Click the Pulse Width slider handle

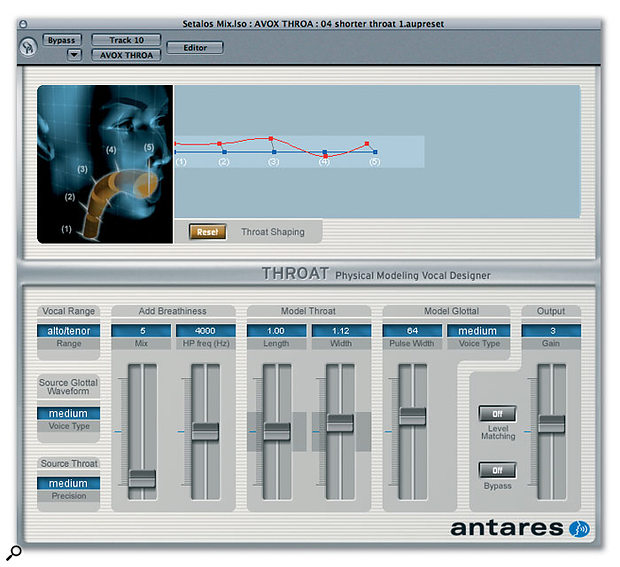point(412,416)
